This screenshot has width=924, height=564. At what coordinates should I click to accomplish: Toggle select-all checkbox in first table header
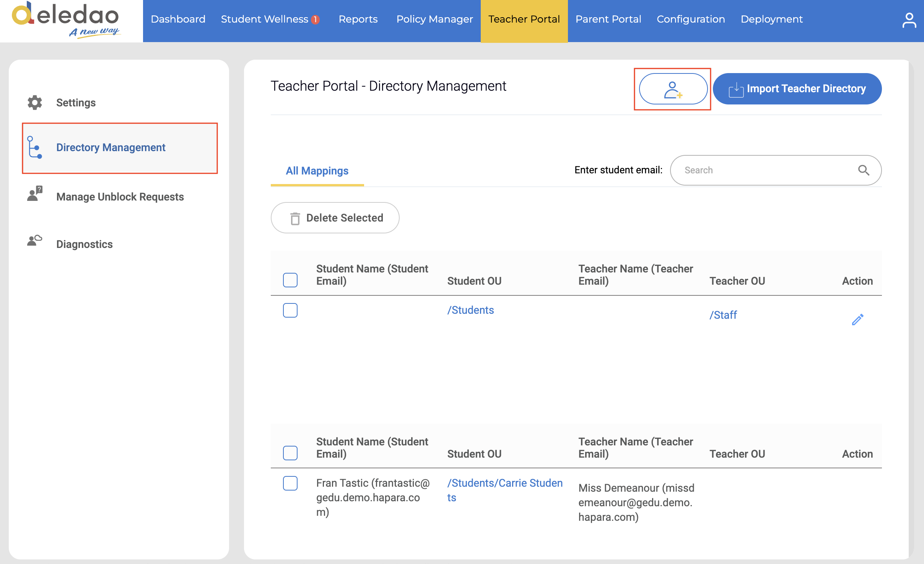(x=290, y=280)
